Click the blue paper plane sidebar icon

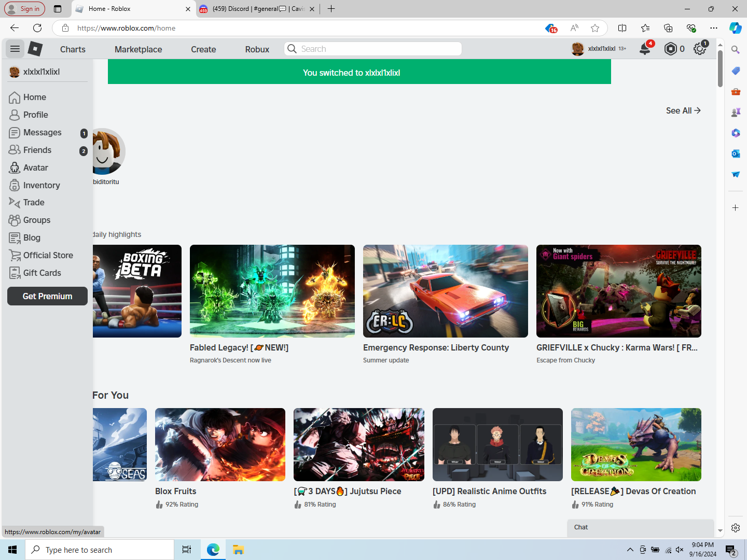click(736, 174)
